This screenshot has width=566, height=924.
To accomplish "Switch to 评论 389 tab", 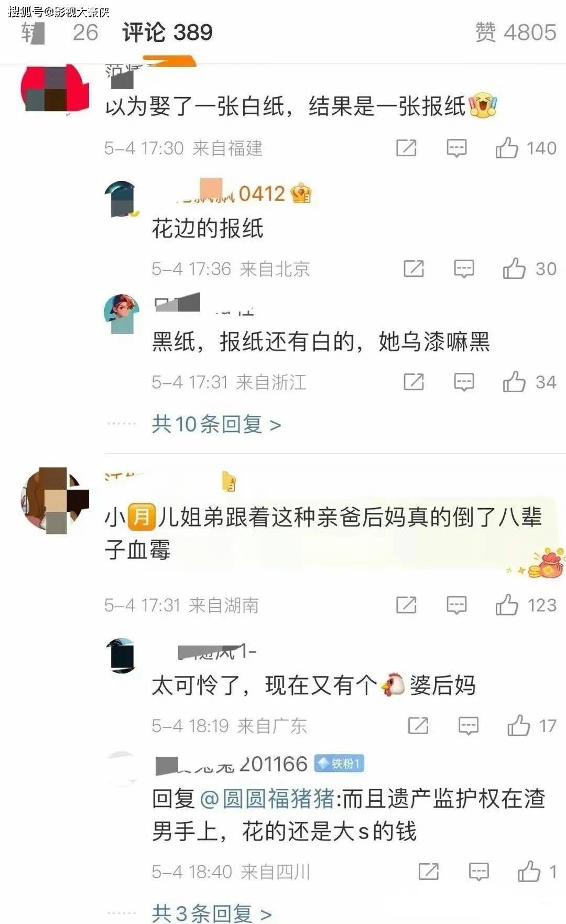I will (x=168, y=33).
